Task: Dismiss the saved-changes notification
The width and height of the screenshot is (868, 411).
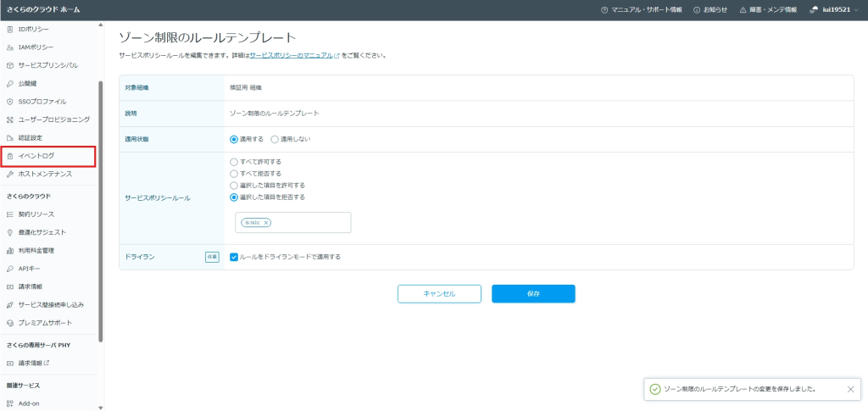Action: (851, 389)
